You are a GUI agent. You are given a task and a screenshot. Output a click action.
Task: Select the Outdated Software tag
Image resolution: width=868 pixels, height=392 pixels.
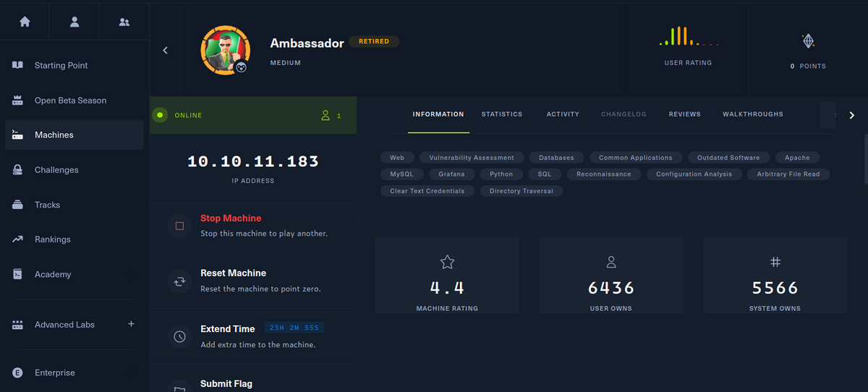tap(728, 157)
